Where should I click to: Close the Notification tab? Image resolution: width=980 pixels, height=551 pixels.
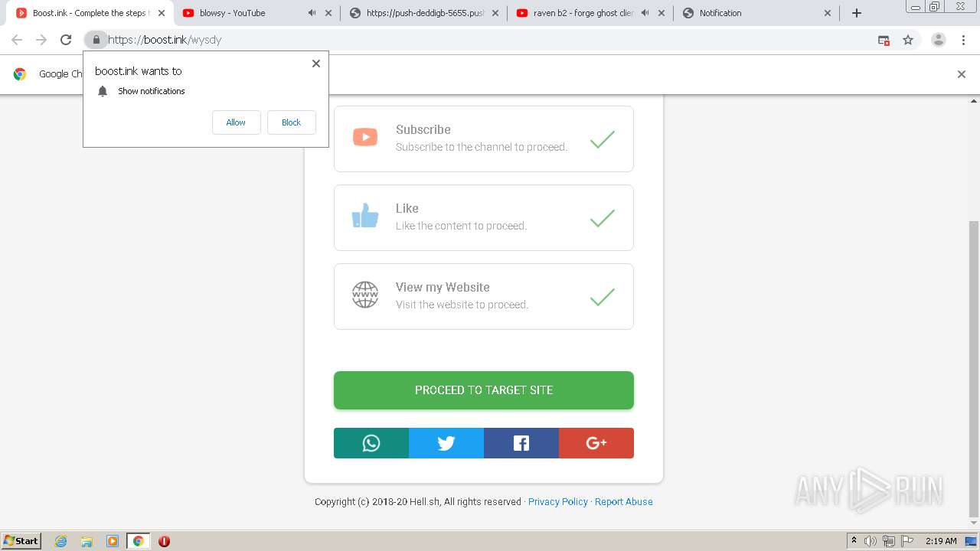tap(828, 13)
